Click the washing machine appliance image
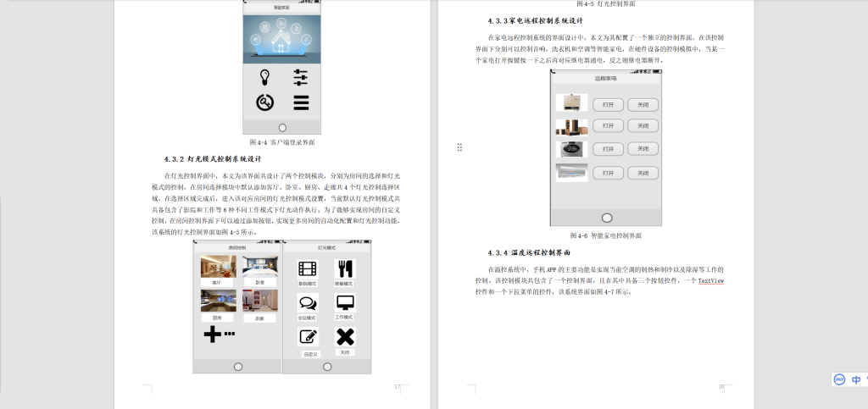This screenshot has width=868, height=409. (x=571, y=149)
